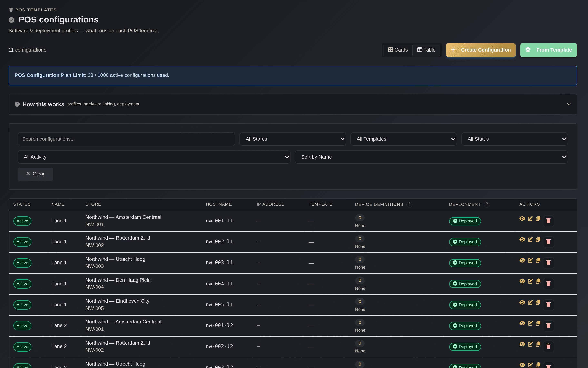Expand the How this works section
Screen dimensions: 588x368
(x=293, y=104)
